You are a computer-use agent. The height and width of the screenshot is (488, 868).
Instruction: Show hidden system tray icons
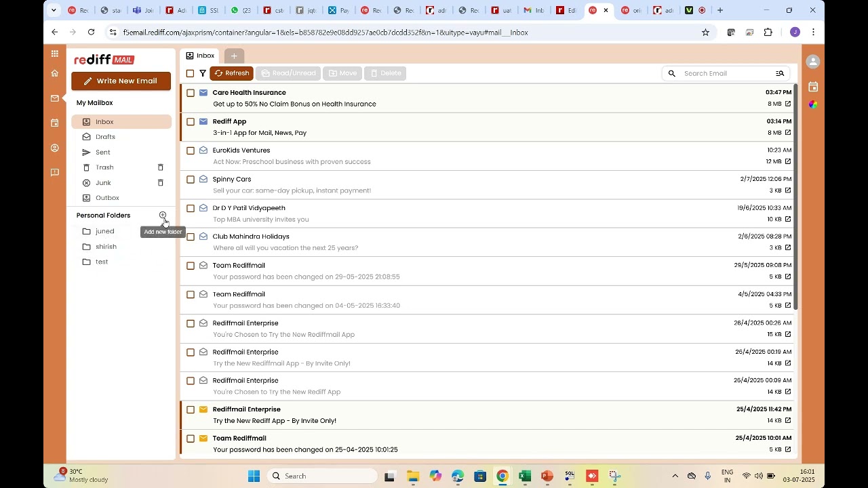click(x=675, y=476)
